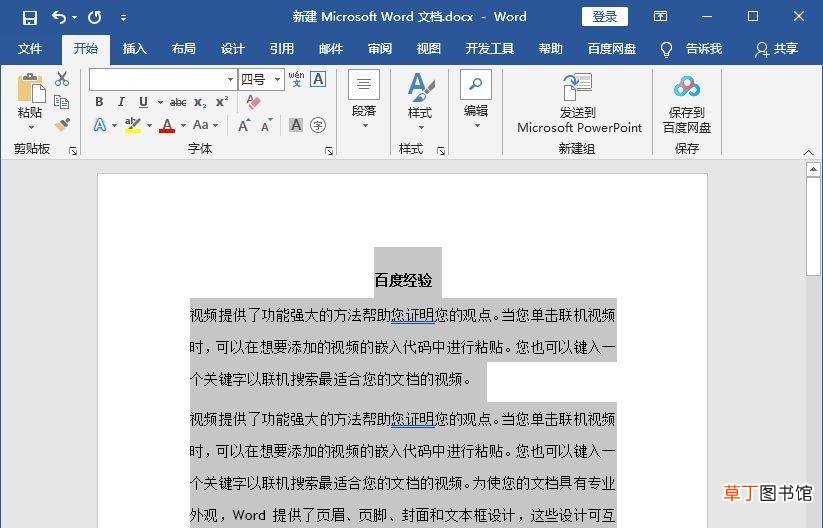Image resolution: width=823 pixels, height=528 pixels.
Task: Decrease font size with smaller A
Action: coord(267,125)
